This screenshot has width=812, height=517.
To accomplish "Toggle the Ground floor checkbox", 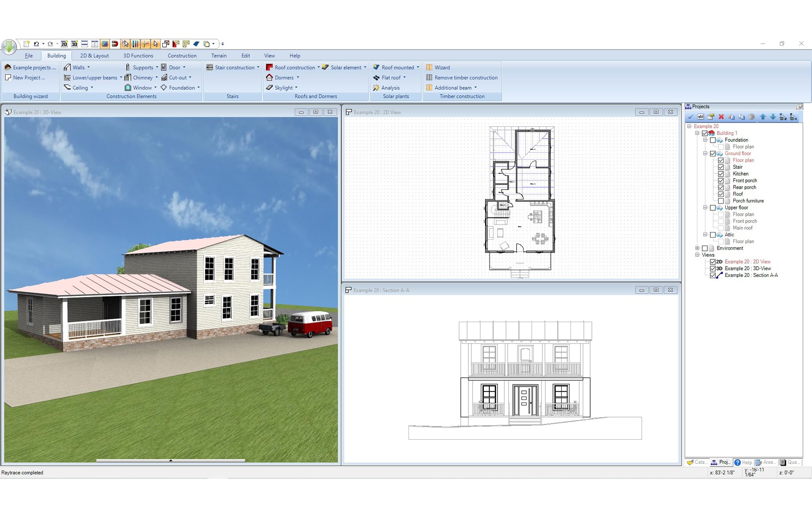I will (x=712, y=153).
